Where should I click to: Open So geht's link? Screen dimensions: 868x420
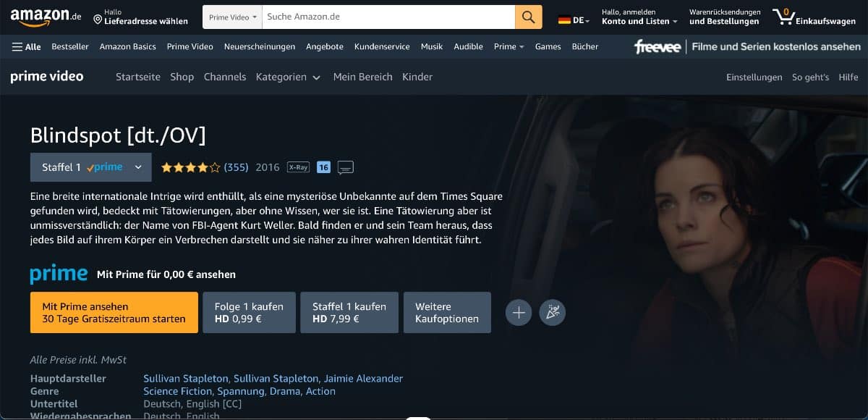(x=810, y=77)
